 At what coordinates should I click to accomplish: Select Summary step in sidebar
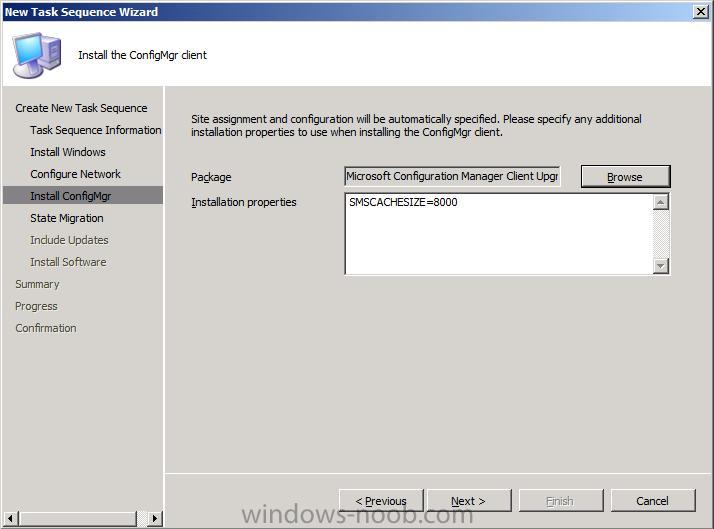click(37, 284)
